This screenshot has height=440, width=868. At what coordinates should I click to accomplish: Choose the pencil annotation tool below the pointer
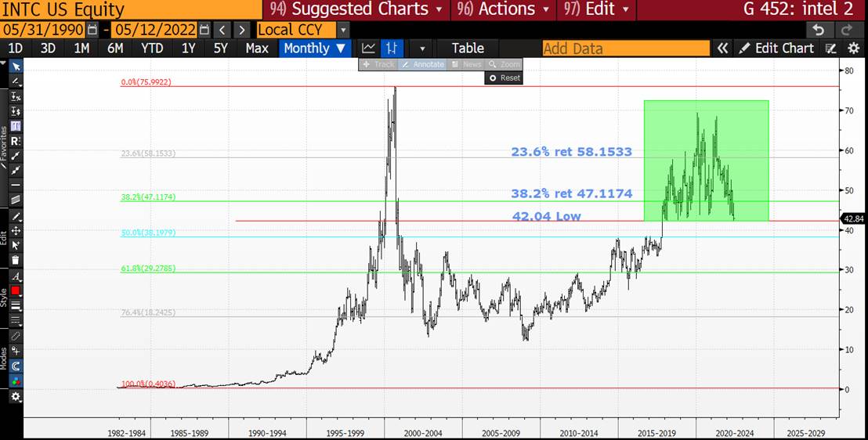[x=16, y=82]
